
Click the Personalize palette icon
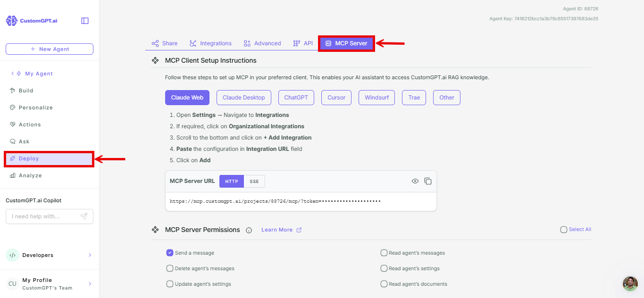coord(13,108)
